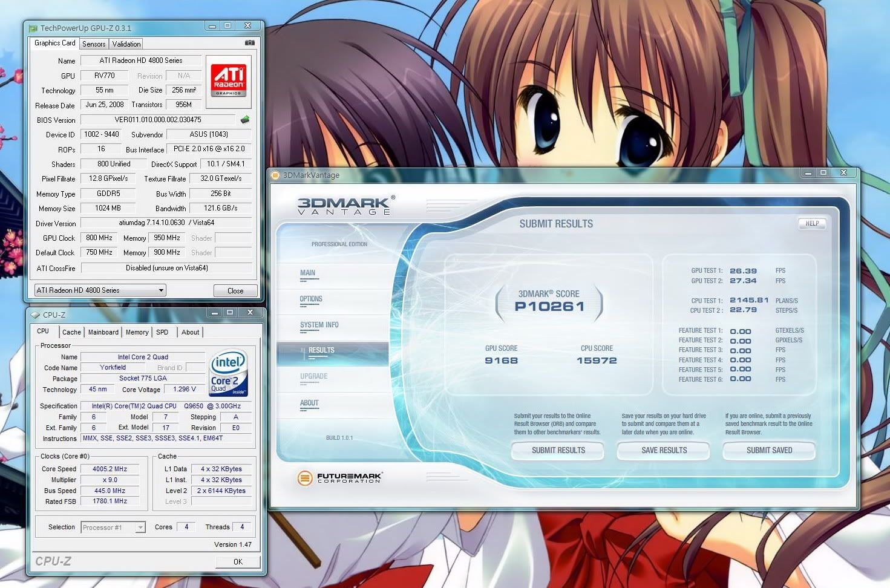The width and height of the screenshot is (890, 588).
Task: Click the Futuremark Corporation logo
Action: pyautogui.click(x=339, y=478)
